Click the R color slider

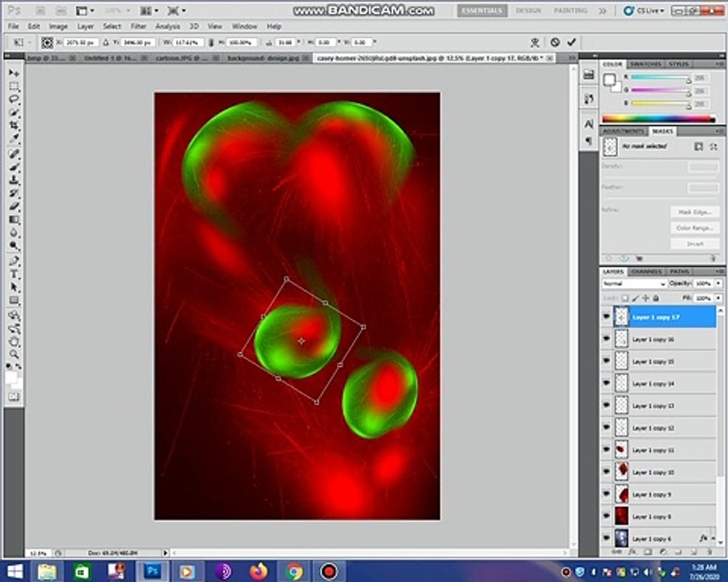click(660, 78)
